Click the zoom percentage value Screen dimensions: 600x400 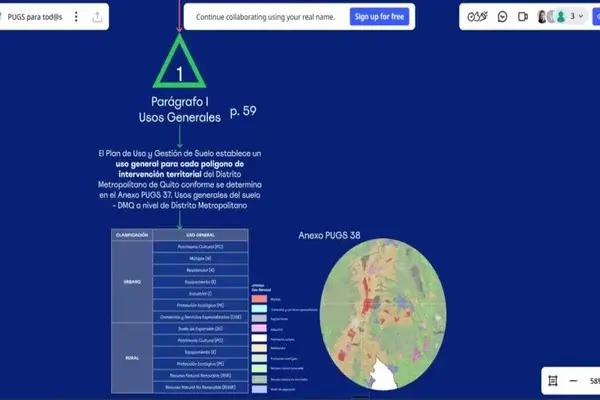click(594, 381)
